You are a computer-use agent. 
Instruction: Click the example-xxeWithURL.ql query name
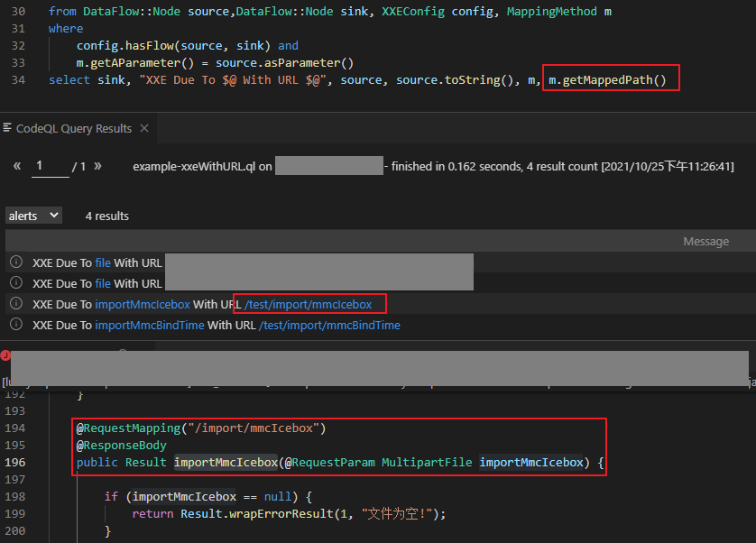point(194,166)
